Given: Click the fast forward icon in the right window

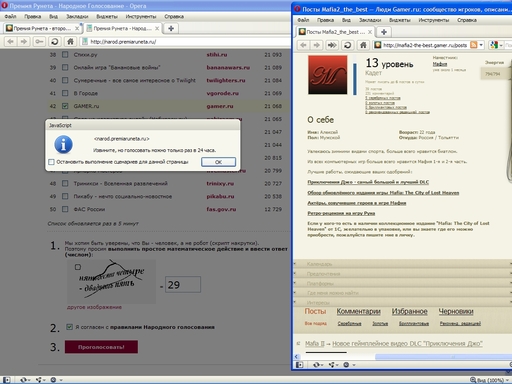Looking at the screenshot, I should (x=332, y=45).
